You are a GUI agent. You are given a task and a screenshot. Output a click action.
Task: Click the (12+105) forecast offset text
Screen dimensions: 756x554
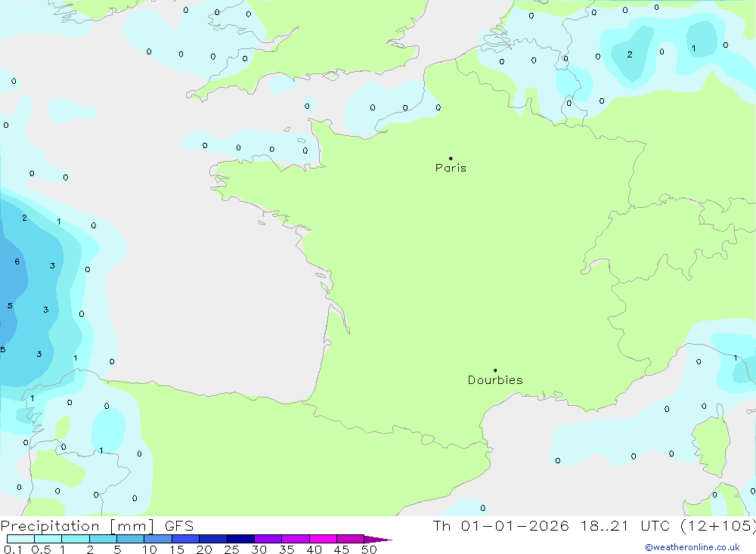pyautogui.click(x=718, y=525)
